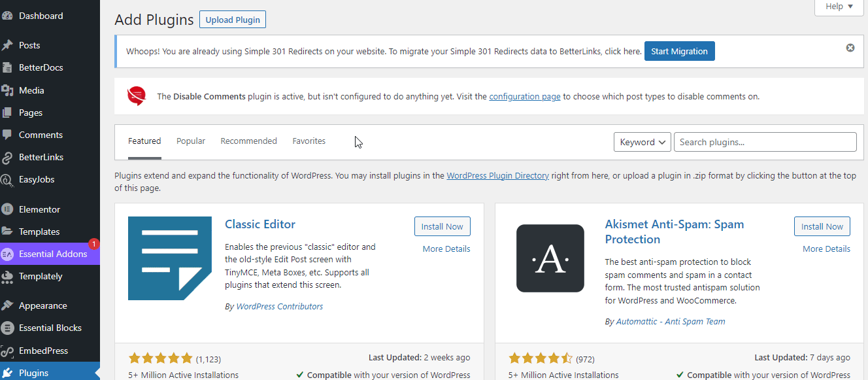Follow the configuration page link
Viewport: 868px width, 380px height.
click(525, 97)
